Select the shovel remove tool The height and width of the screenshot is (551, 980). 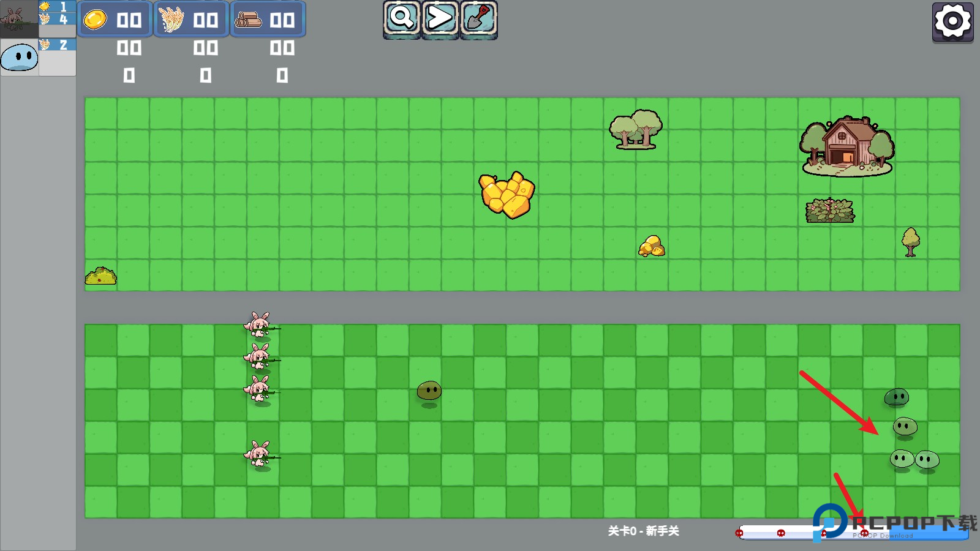click(478, 18)
